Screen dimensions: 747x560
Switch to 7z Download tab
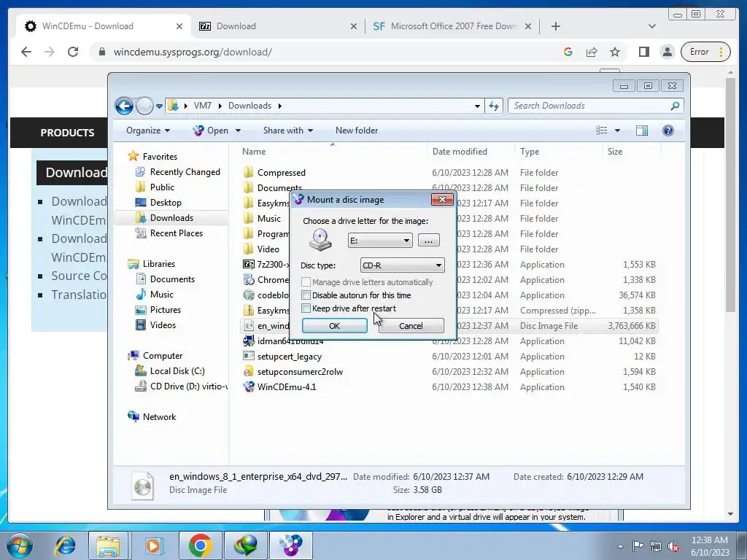pos(278,26)
